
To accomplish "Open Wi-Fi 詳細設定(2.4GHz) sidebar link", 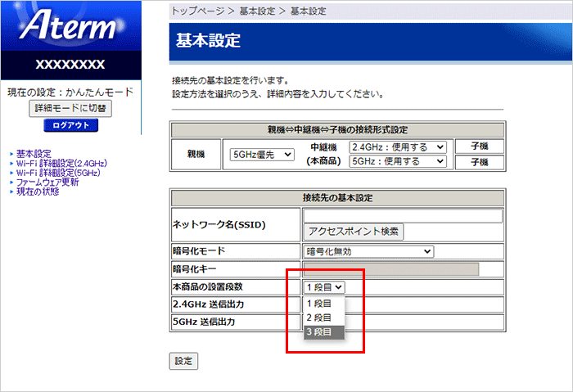I will point(61,163).
